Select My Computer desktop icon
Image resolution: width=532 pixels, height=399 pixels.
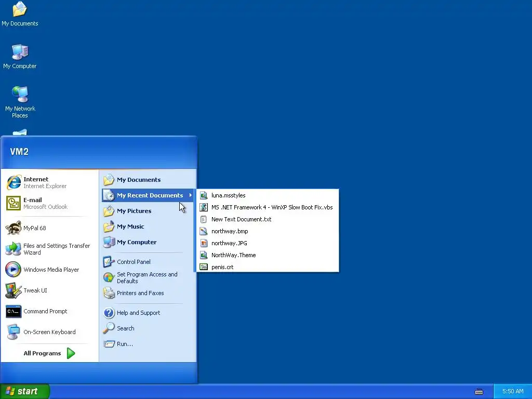20,52
